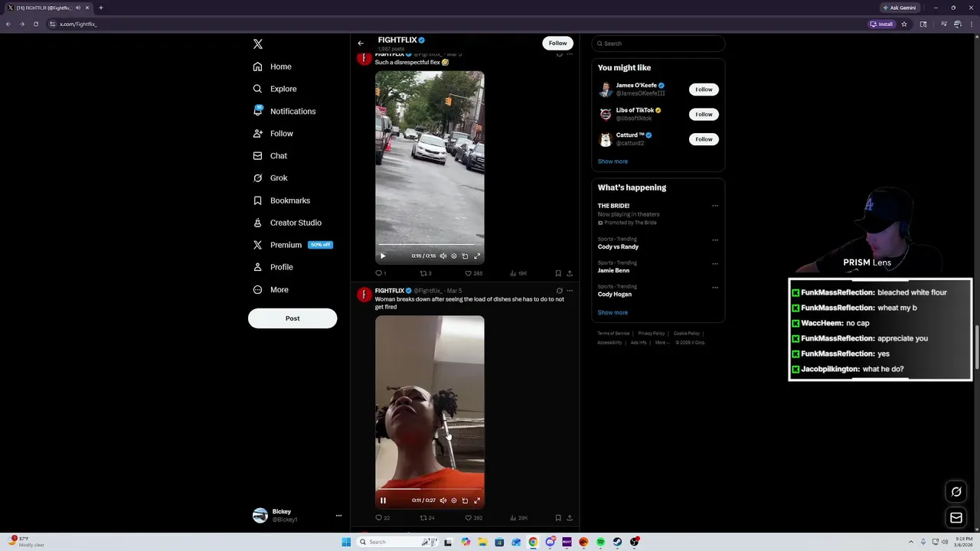
Task: Open Profile in the sidebar
Action: point(273,267)
